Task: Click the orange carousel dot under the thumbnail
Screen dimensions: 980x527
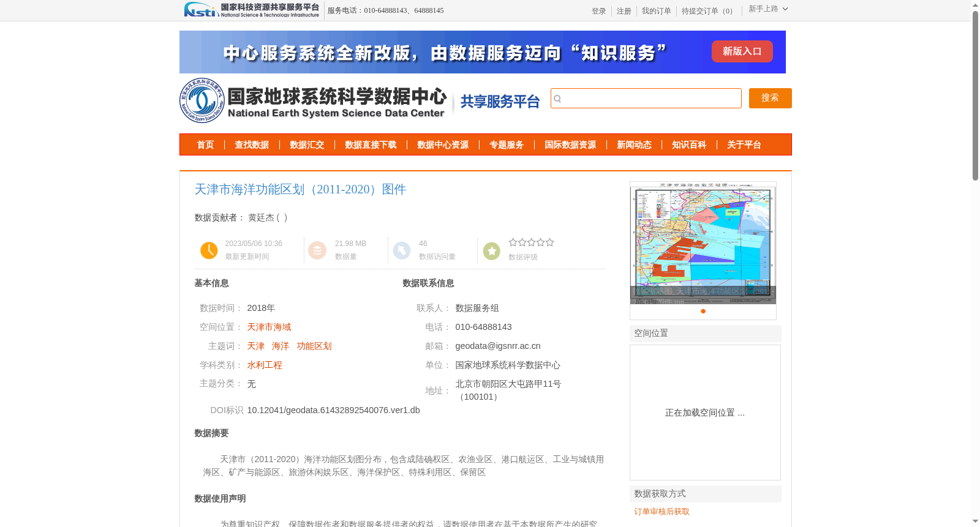Action: coord(703,311)
